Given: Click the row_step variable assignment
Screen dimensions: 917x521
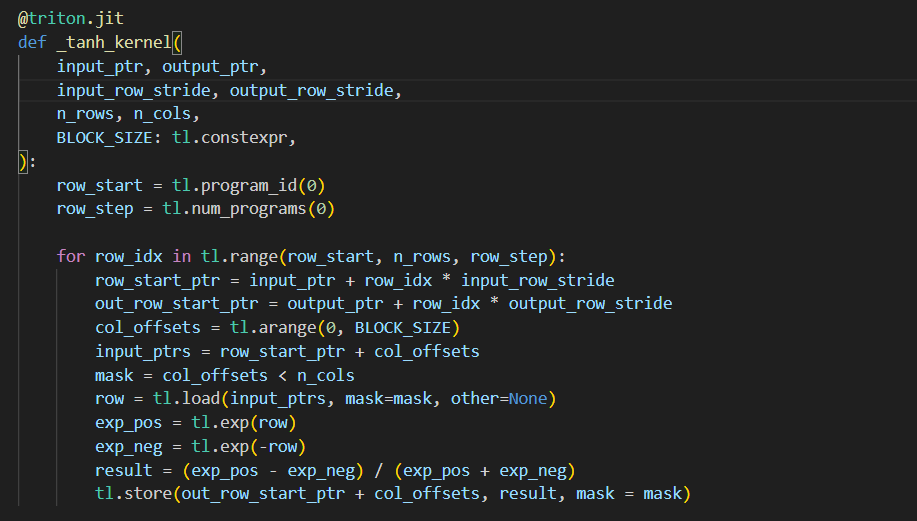Looking at the screenshot, I should point(95,209).
